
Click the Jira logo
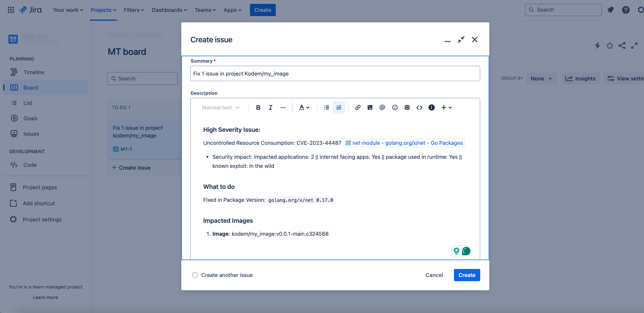[x=30, y=10]
